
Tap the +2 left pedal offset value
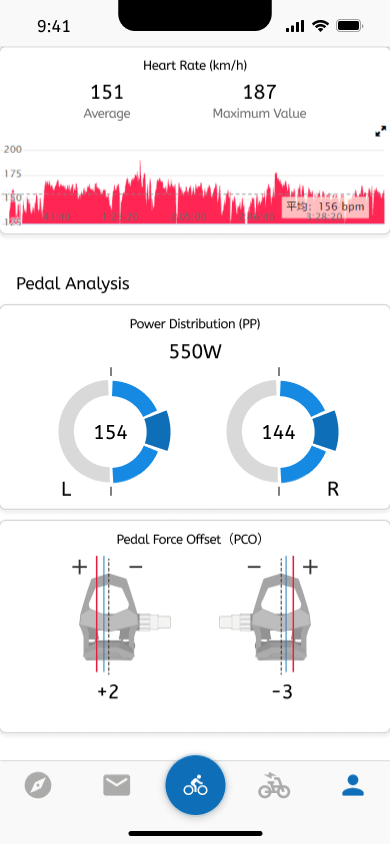point(108,692)
